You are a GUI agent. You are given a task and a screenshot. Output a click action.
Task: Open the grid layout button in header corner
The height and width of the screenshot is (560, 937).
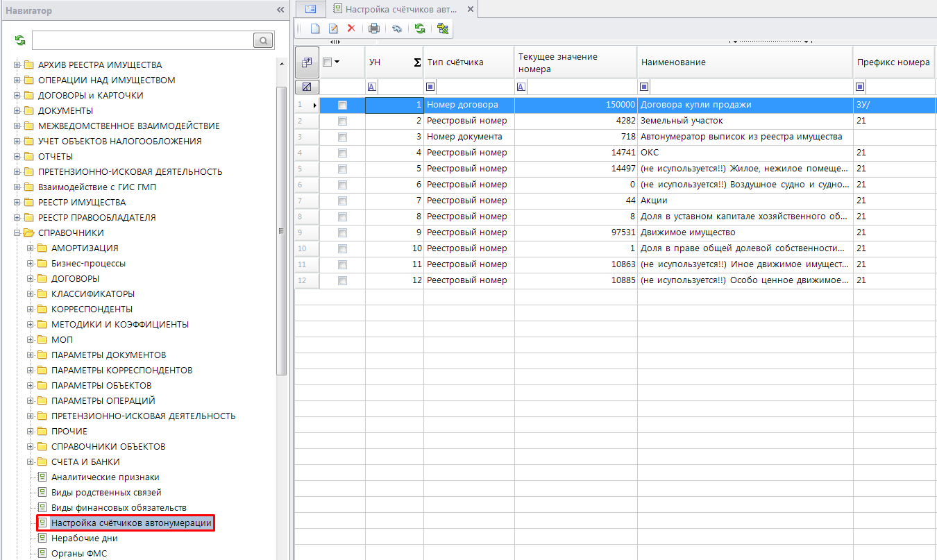(x=307, y=62)
